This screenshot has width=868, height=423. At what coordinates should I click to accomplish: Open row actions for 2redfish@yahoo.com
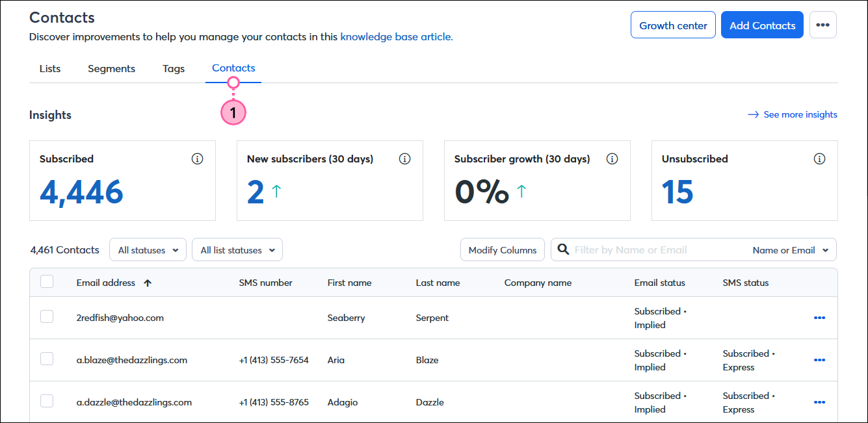point(819,318)
